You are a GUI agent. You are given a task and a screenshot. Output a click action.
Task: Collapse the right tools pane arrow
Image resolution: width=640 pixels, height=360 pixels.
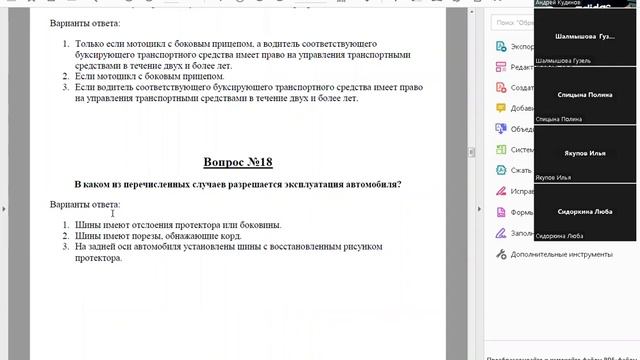pyautogui.click(x=479, y=209)
